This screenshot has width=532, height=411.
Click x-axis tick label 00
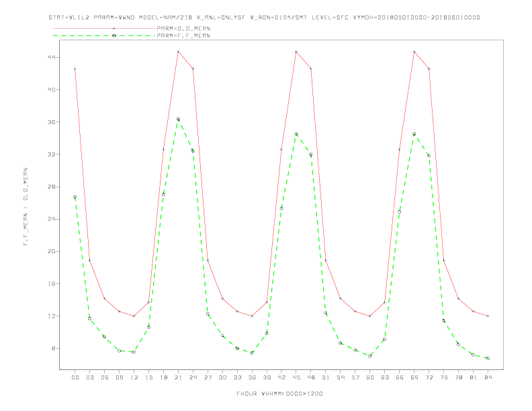[75, 377]
